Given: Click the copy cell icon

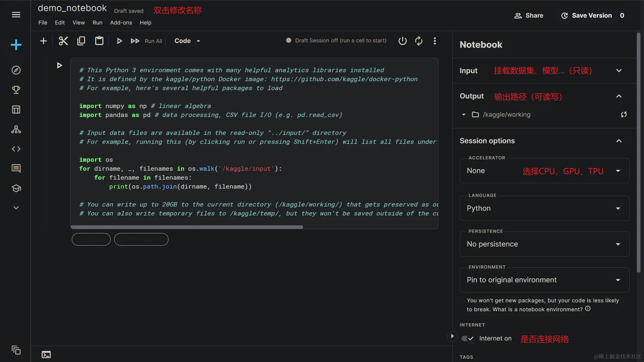Looking at the screenshot, I should (81, 41).
